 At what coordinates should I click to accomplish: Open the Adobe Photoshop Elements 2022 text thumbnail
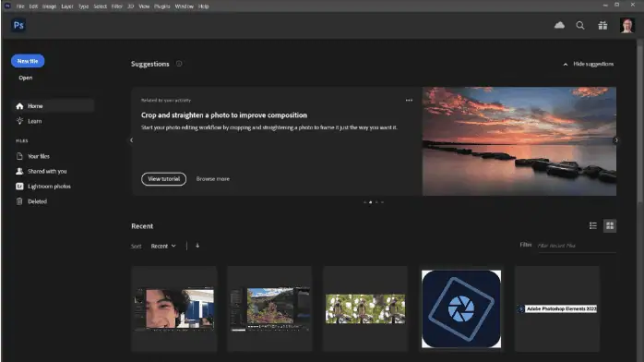(557, 308)
